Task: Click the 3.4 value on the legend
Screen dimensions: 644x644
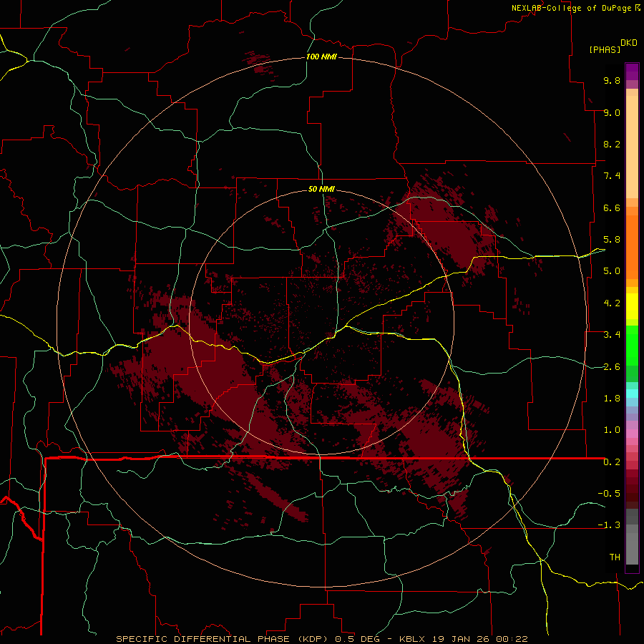Action: point(612,335)
